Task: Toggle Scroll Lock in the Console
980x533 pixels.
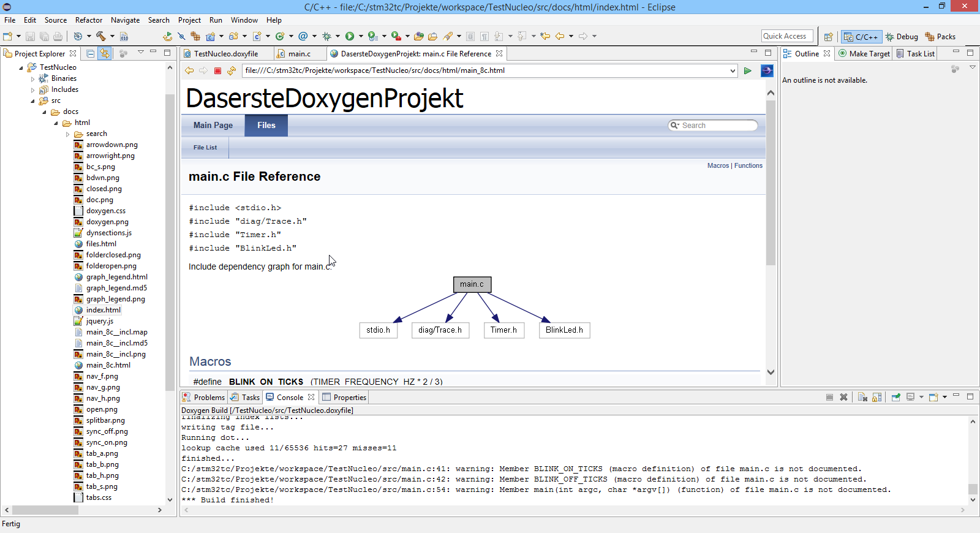Action: click(x=877, y=397)
